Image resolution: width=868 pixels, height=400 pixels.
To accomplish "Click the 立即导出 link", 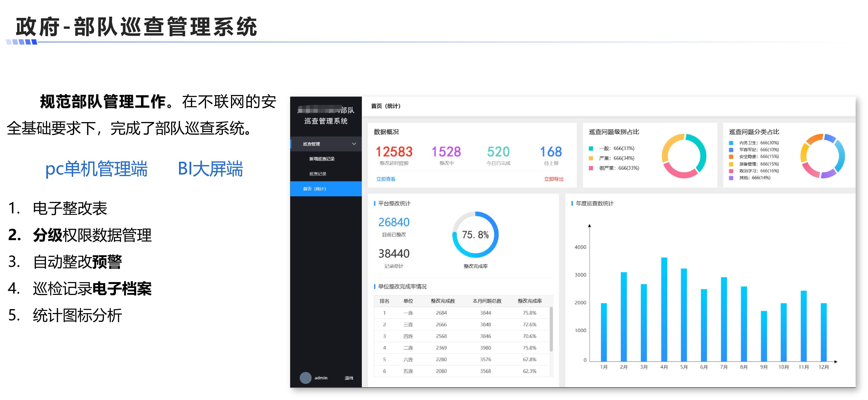I will click(x=554, y=179).
